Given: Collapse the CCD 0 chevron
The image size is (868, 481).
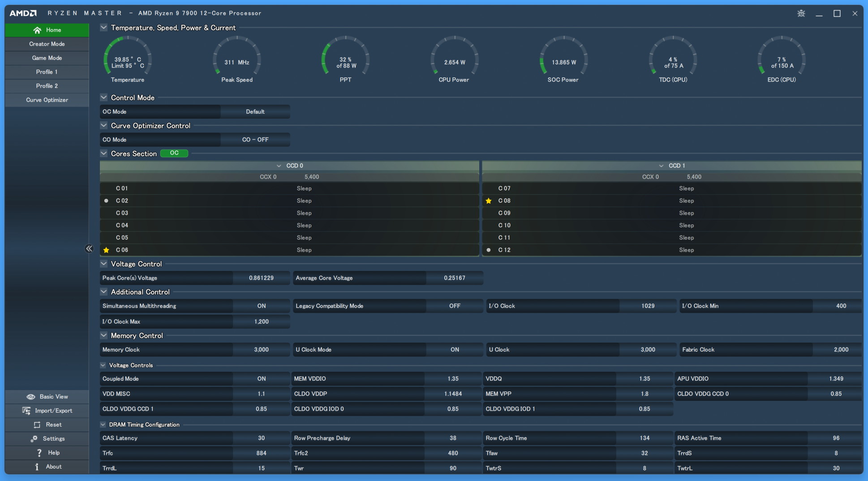Looking at the screenshot, I should (279, 166).
